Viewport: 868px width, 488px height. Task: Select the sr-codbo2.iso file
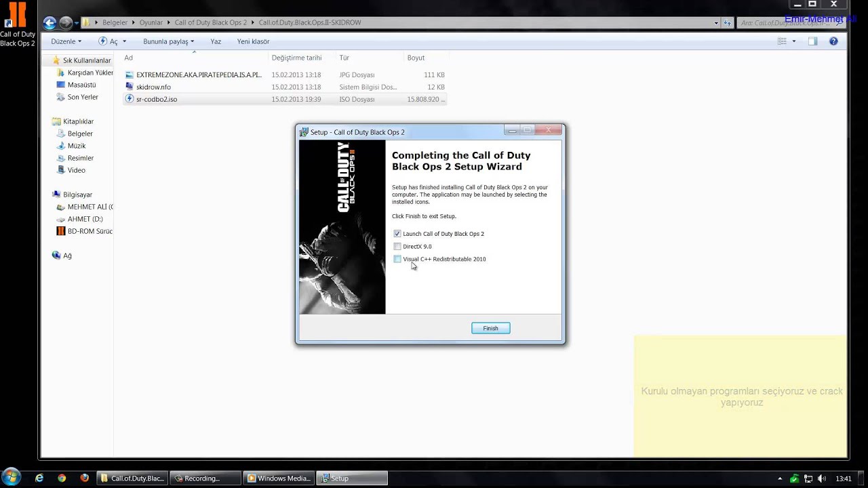[x=285, y=99]
